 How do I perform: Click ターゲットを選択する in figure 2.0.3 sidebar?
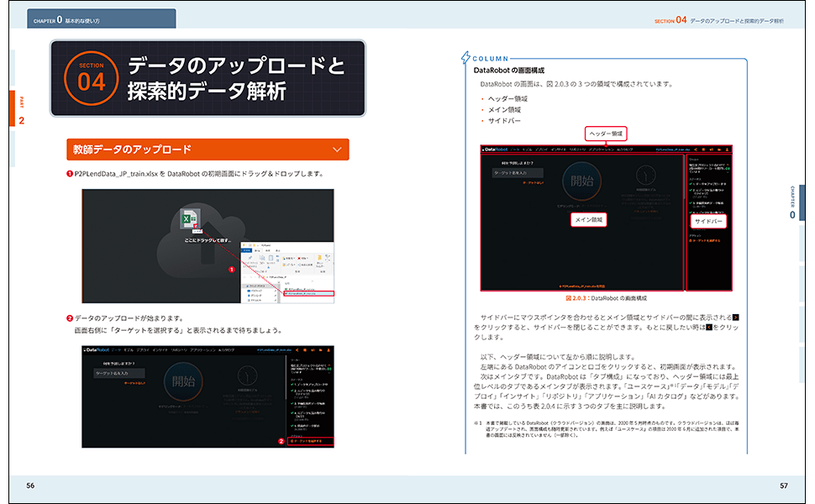pyautogui.click(x=705, y=240)
